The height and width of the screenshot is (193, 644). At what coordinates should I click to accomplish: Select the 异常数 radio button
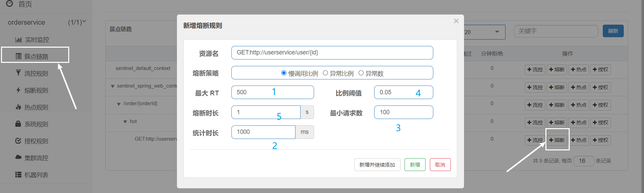coord(361,73)
